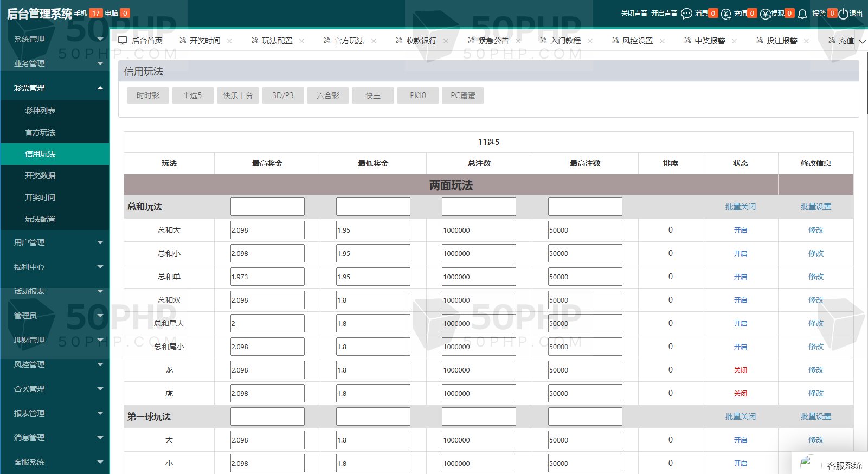Close the 开奖时间 tab

[230, 41]
